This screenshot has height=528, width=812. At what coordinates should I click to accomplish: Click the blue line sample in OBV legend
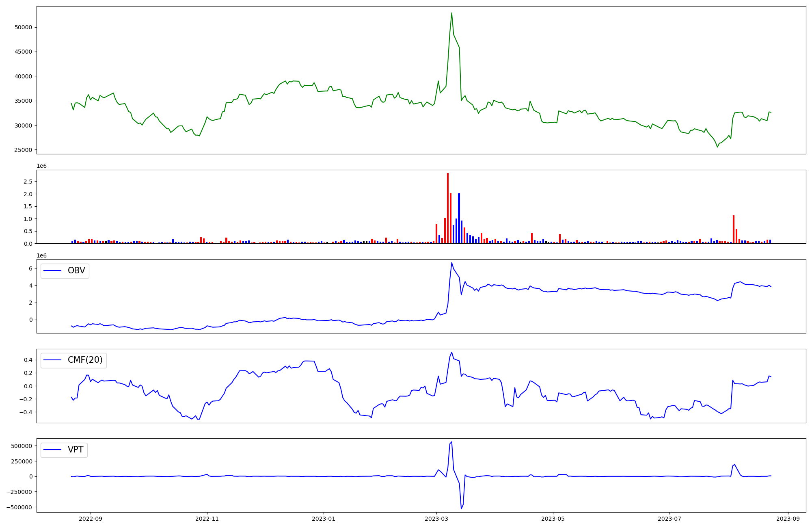pos(52,271)
